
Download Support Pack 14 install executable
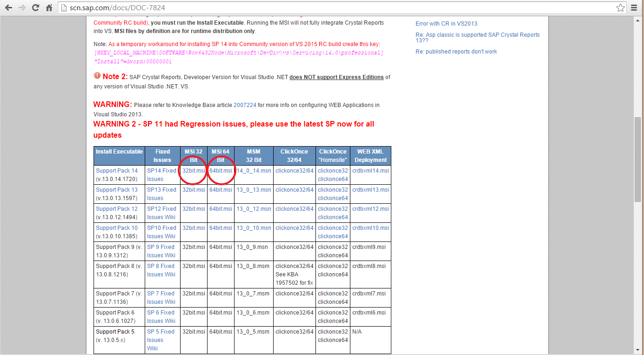[x=117, y=171]
